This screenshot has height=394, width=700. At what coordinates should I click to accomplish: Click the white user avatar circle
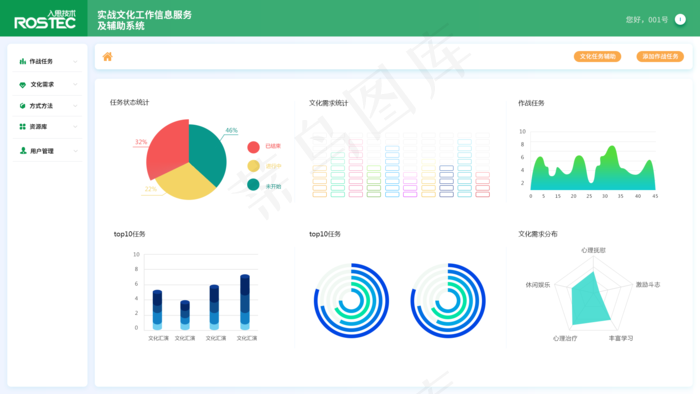680,19
